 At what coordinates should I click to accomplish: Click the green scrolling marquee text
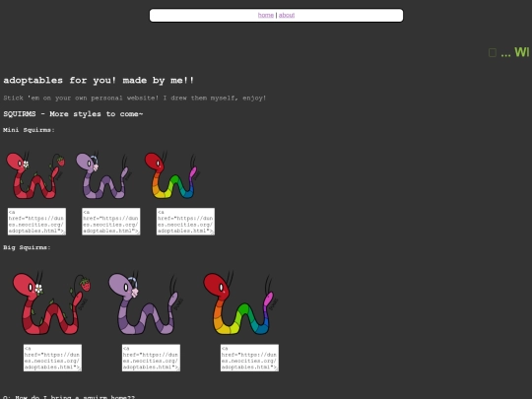[509, 52]
